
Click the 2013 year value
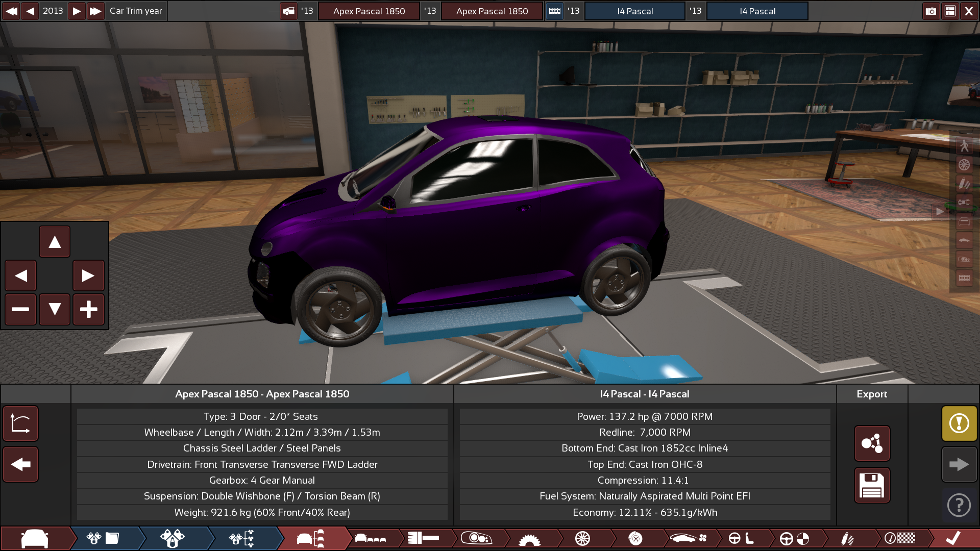53,11
